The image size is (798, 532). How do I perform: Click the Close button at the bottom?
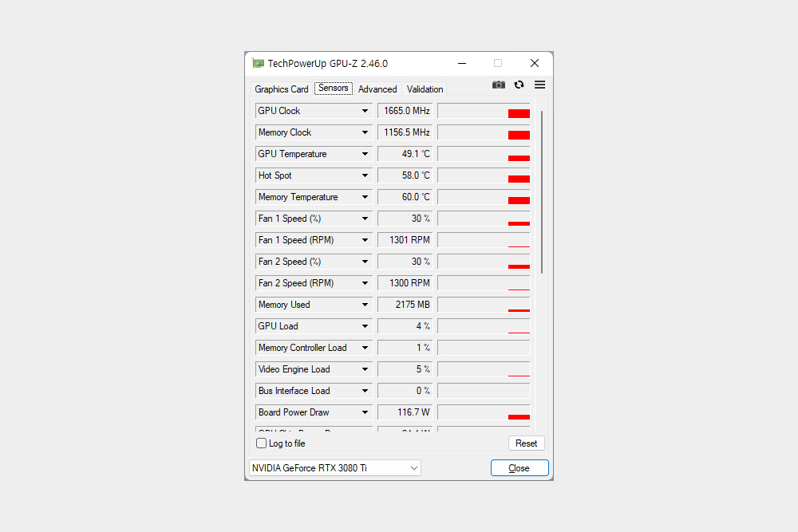(x=519, y=468)
